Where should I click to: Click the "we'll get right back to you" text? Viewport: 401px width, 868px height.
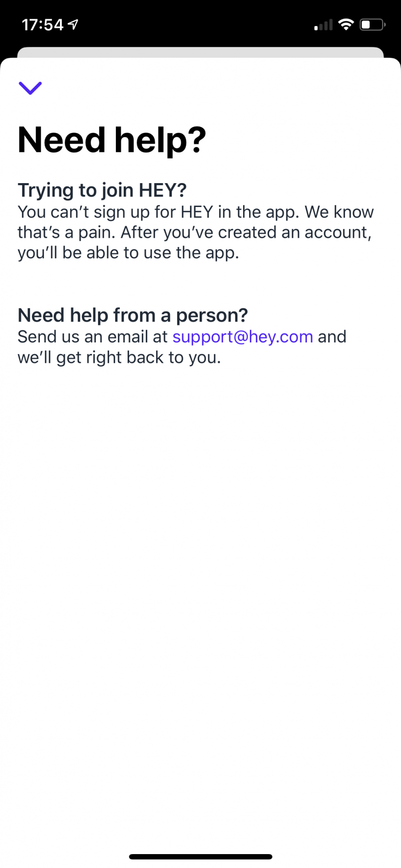pos(119,358)
